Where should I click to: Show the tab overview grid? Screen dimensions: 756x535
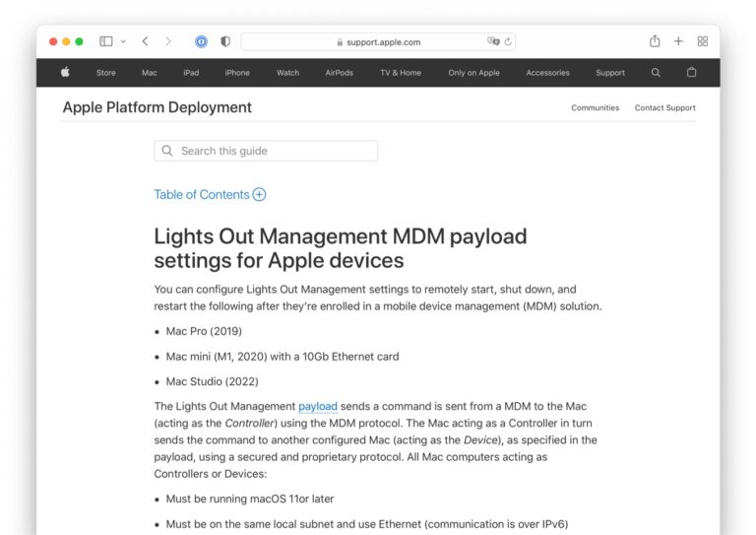[703, 41]
